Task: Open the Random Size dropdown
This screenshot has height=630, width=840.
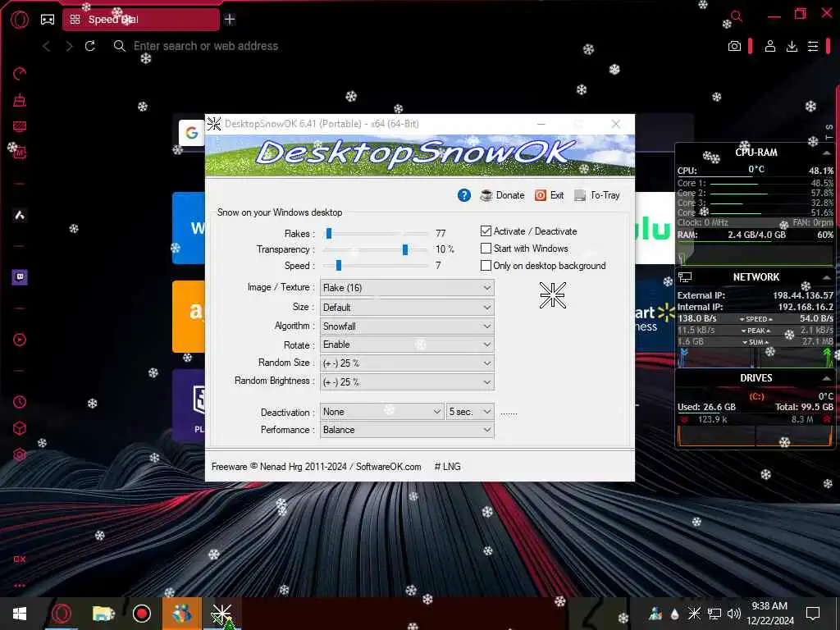Action: tap(407, 363)
